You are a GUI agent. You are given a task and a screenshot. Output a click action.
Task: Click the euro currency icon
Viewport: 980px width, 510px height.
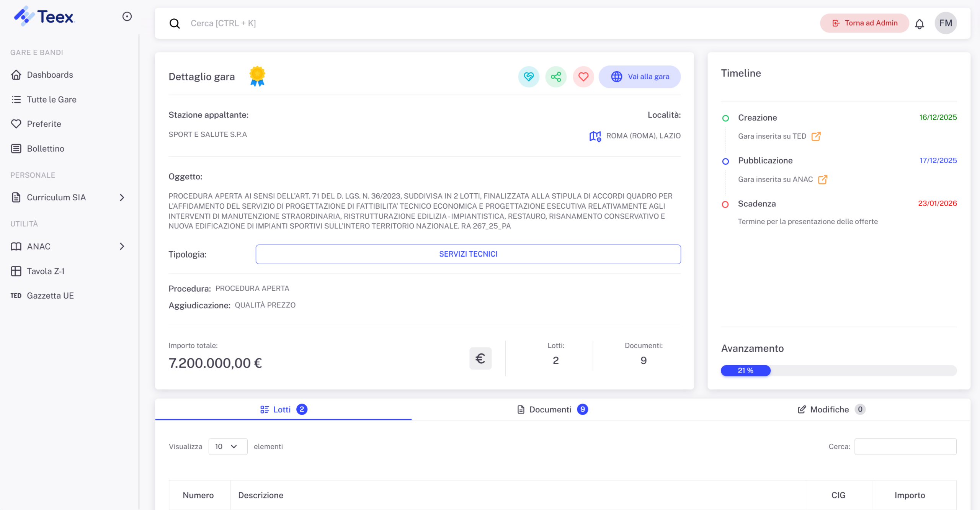pyautogui.click(x=480, y=358)
